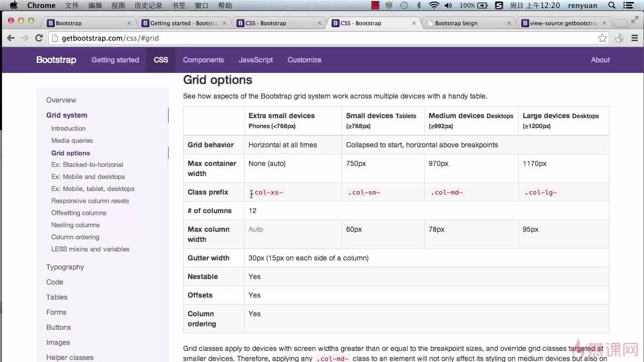The image size is (644, 362).
Task: Switch to the 'Bootstrap beign' tab
Action: click(x=468, y=23)
